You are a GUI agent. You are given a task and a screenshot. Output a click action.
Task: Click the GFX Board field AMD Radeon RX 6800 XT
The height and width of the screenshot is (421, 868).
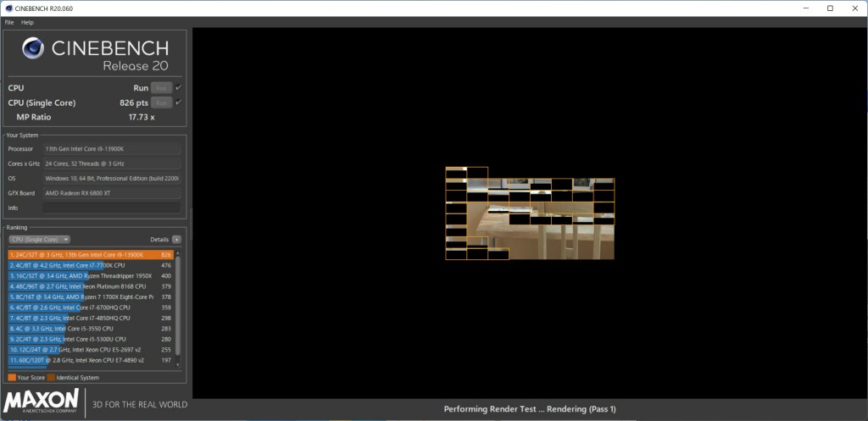pos(112,193)
